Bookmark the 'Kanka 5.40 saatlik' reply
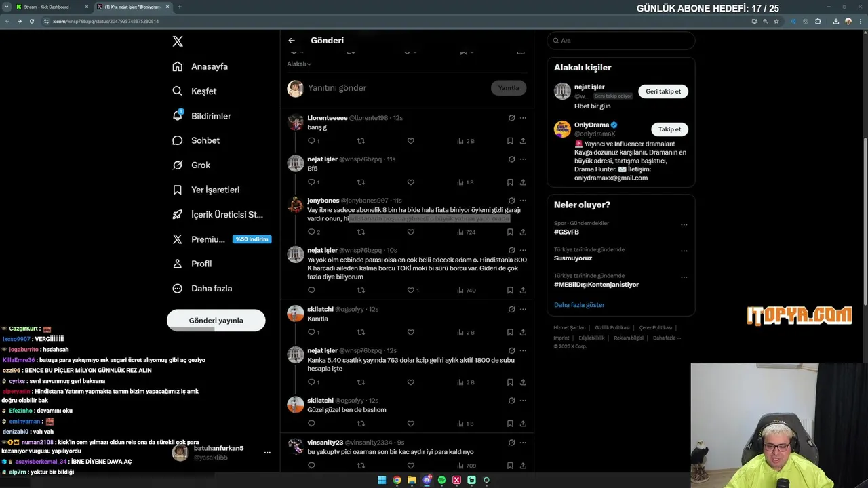The height and width of the screenshot is (488, 868). (x=510, y=382)
